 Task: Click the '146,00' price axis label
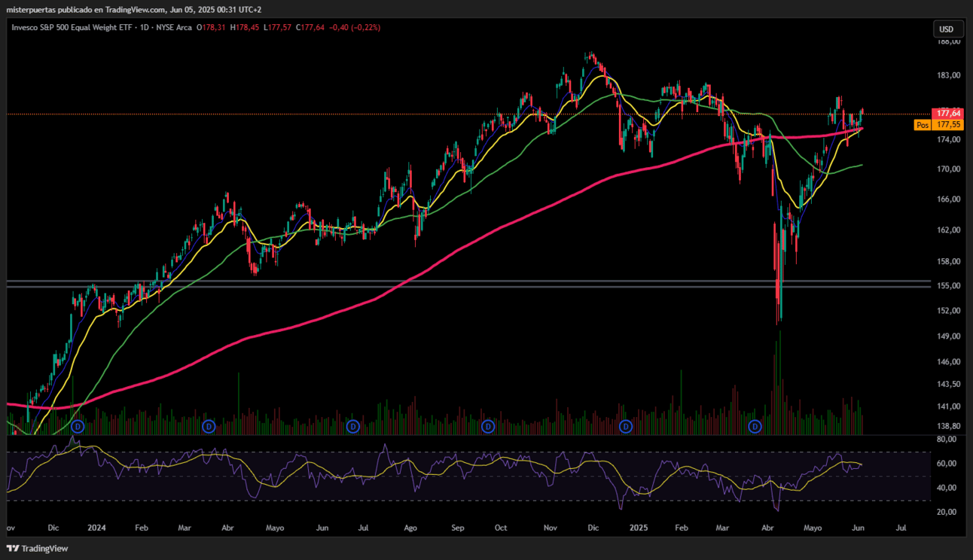pos(948,362)
